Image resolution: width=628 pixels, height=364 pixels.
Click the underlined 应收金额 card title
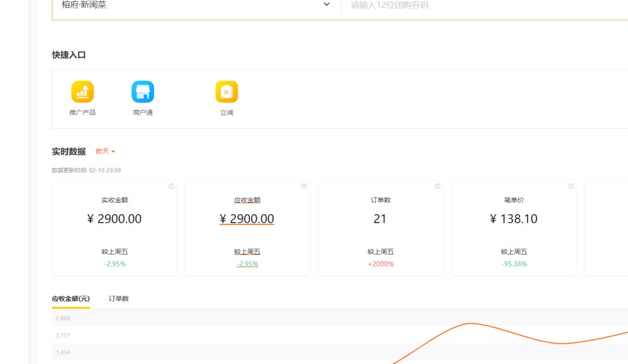click(247, 200)
